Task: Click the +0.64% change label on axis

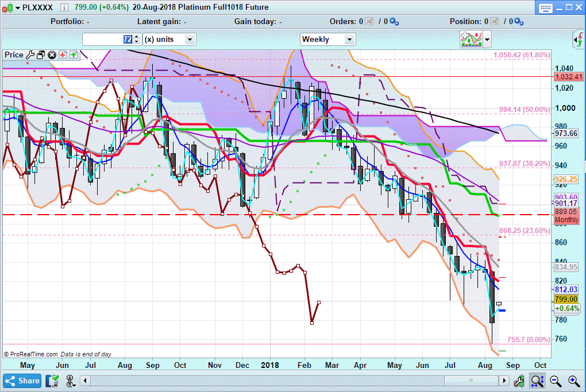Action: [x=567, y=308]
